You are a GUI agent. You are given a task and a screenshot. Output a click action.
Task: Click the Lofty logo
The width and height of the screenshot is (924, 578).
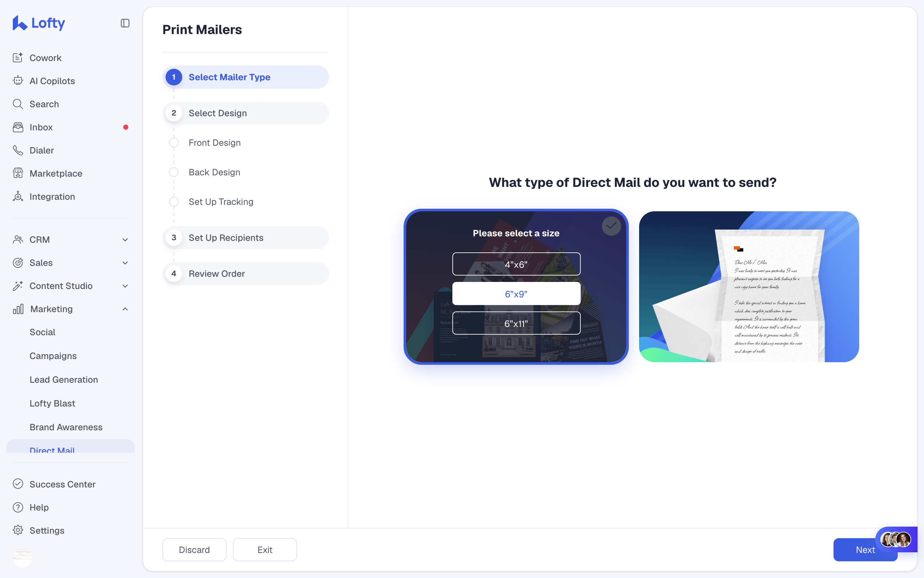[38, 23]
